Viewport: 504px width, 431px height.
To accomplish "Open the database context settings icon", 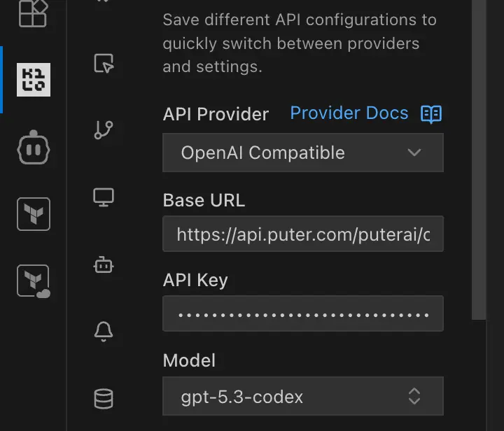I will (x=104, y=399).
